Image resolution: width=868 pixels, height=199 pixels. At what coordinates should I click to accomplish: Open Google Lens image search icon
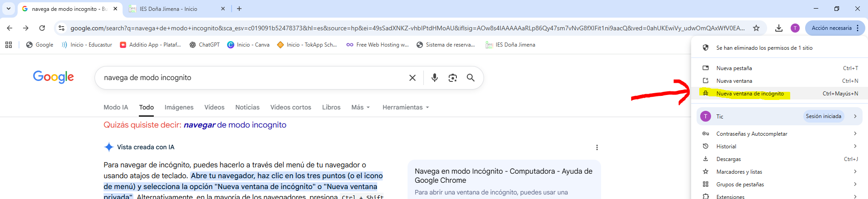coord(452,78)
